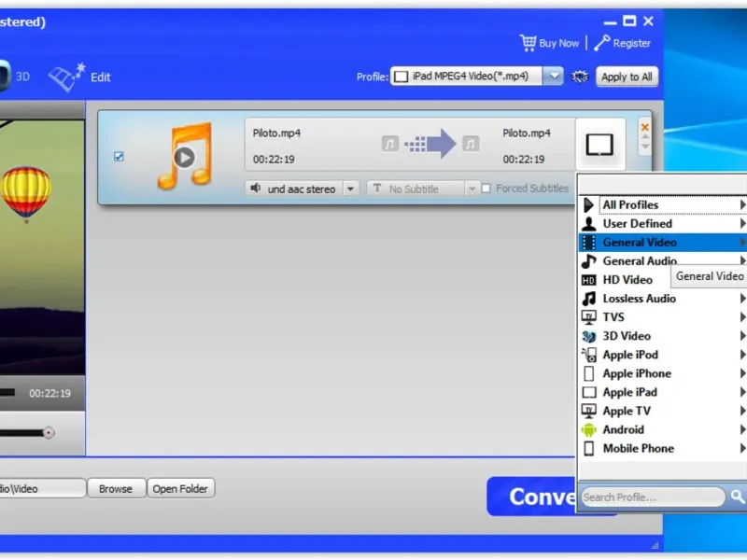Image resolution: width=747 pixels, height=560 pixels.
Task: Open the No Subtitle dropdown
Action: pyautogui.click(x=472, y=189)
